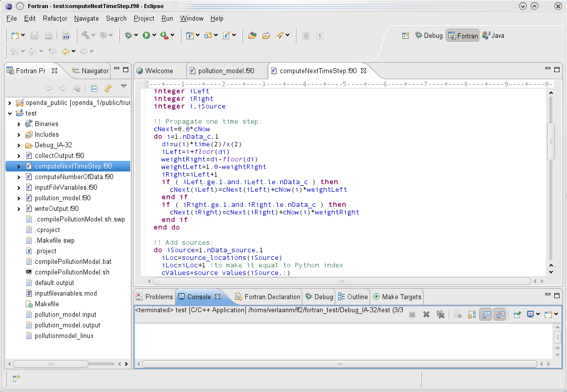Open the Refactor menu

point(55,18)
